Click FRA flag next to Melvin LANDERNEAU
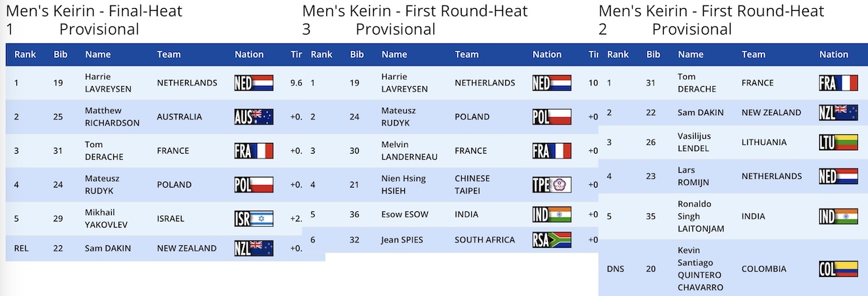The height and width of the screenshot is (296, 868). click(552, 150)
